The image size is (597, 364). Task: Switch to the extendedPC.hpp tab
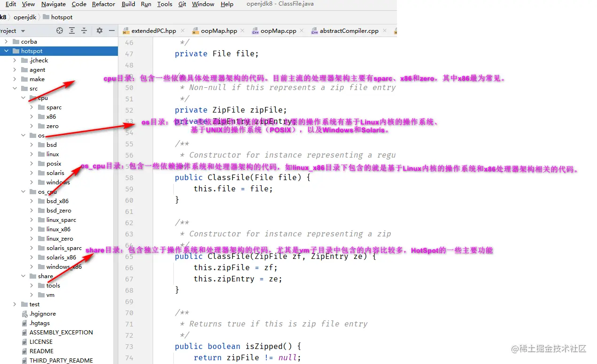[154, 31]
